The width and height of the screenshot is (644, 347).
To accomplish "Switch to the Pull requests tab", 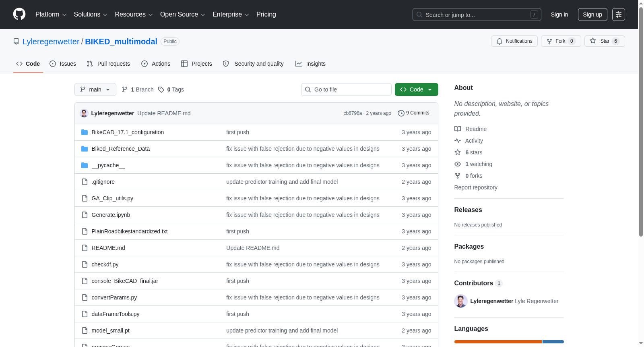I will pos(108,64).
